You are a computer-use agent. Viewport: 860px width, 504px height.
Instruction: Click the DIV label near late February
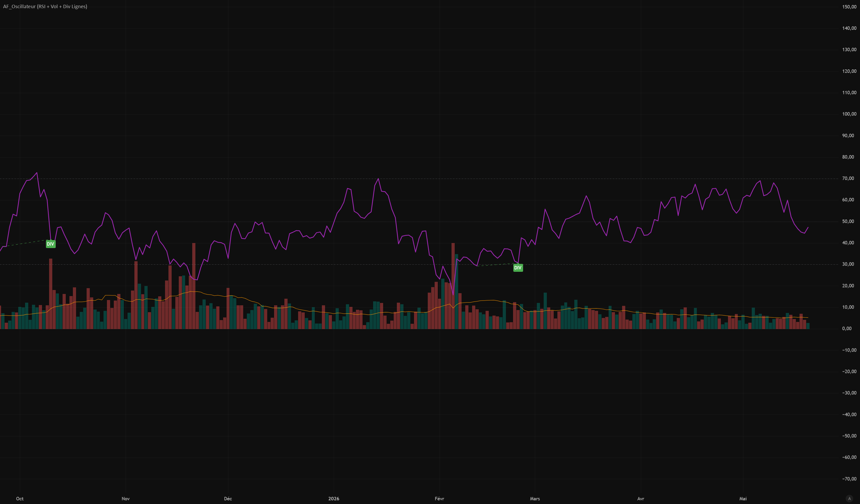[518, 268]
